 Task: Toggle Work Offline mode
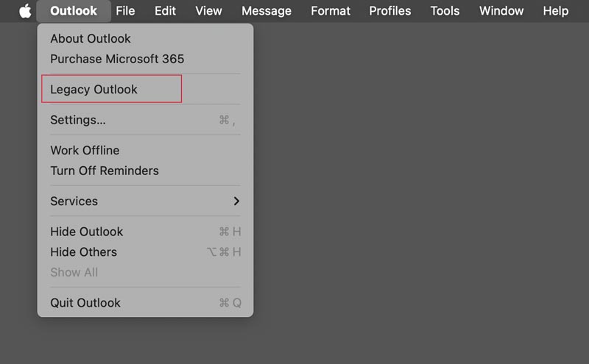pyautogui.click(x=85, y=150)
